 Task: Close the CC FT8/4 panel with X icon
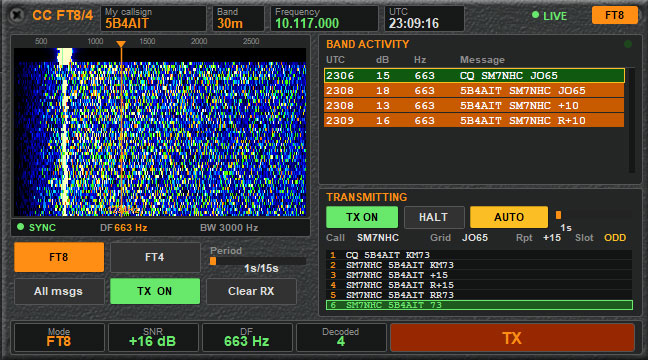pos(17,15)
